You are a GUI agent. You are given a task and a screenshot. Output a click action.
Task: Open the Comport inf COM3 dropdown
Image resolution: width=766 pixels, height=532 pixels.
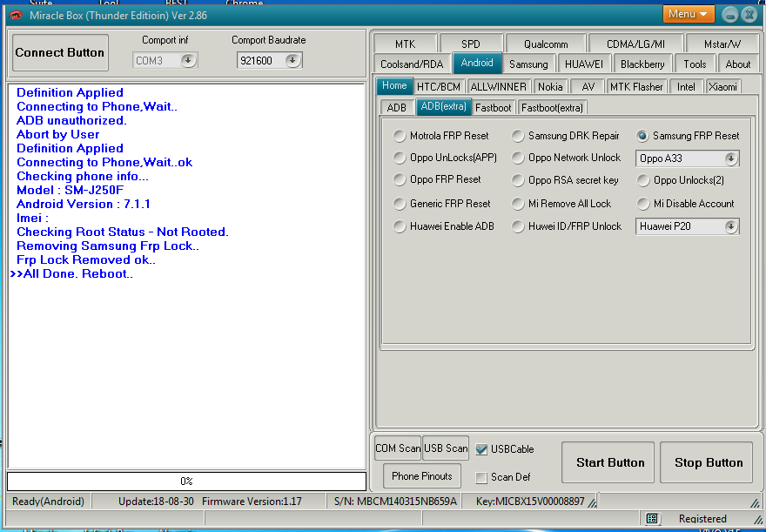point(188,61)
